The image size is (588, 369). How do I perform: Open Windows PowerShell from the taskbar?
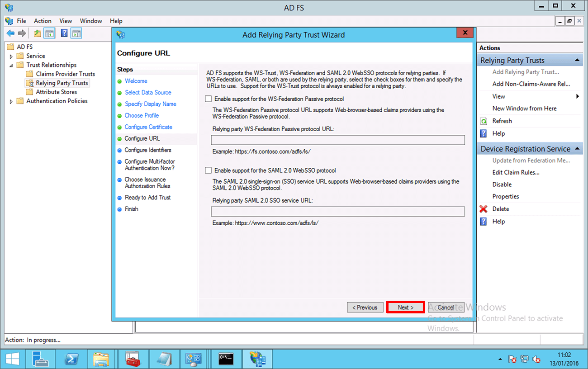click(71, 359)
